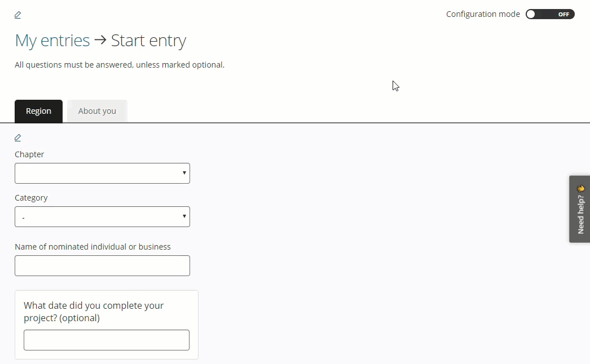Click the project completion date field
The width and height of the screenshot is (590, 364).
click(x=106, y=340)
